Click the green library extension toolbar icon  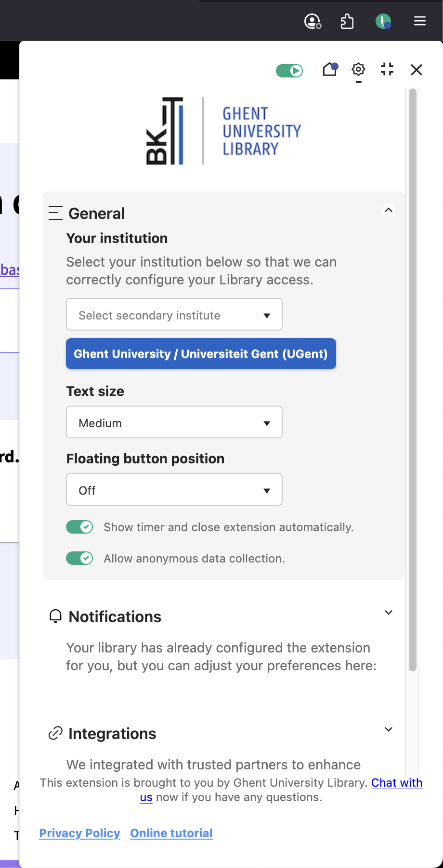pos(383,21)
